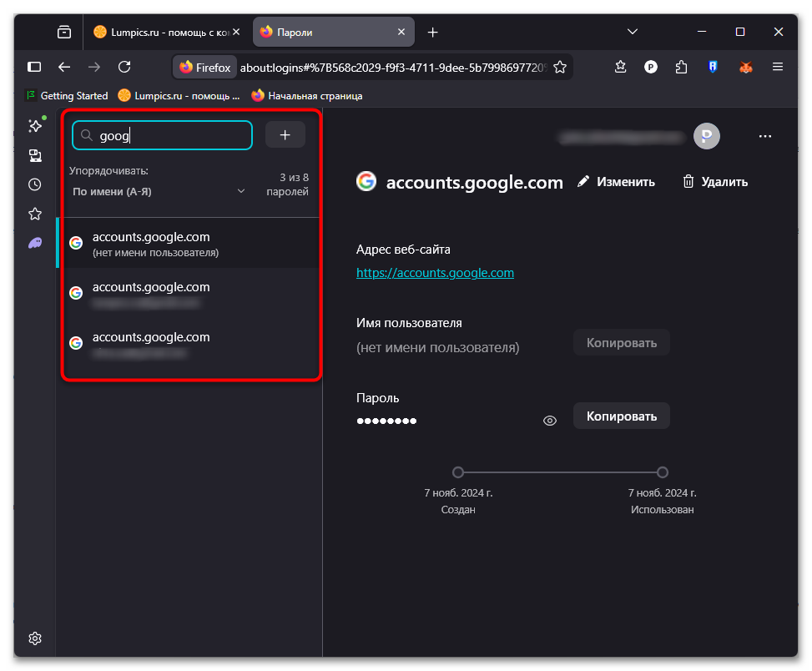
Task: Go back to the previous page
Action: (64, 67)
